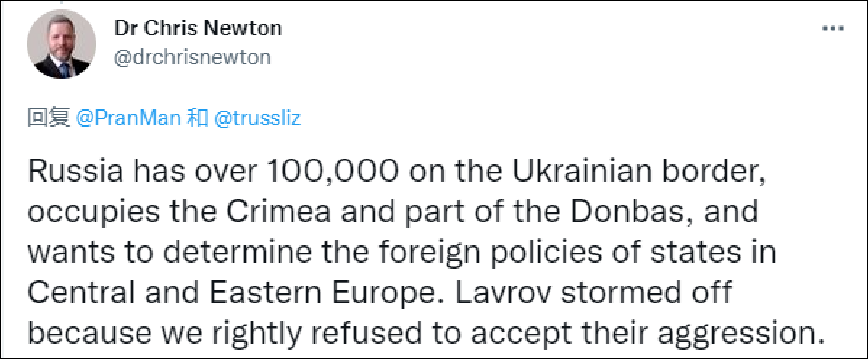Screen dimensions: 868x359
Task: Click the word 'Crimea' in tweet
Action: (278, 212)
